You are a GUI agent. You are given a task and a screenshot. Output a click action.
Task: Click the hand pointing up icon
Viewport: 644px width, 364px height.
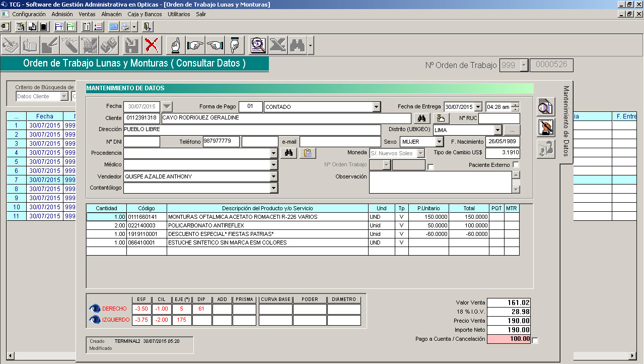(x=176, y=45)
